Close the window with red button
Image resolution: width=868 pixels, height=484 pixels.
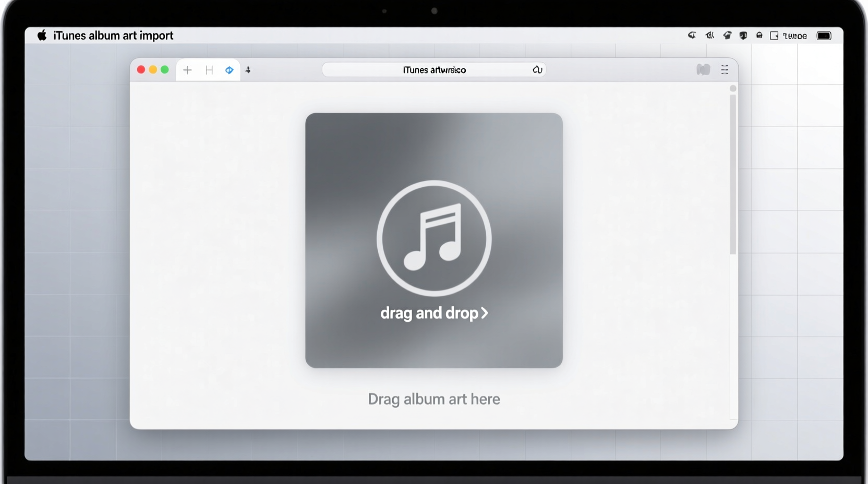click(x=141, y=70)
